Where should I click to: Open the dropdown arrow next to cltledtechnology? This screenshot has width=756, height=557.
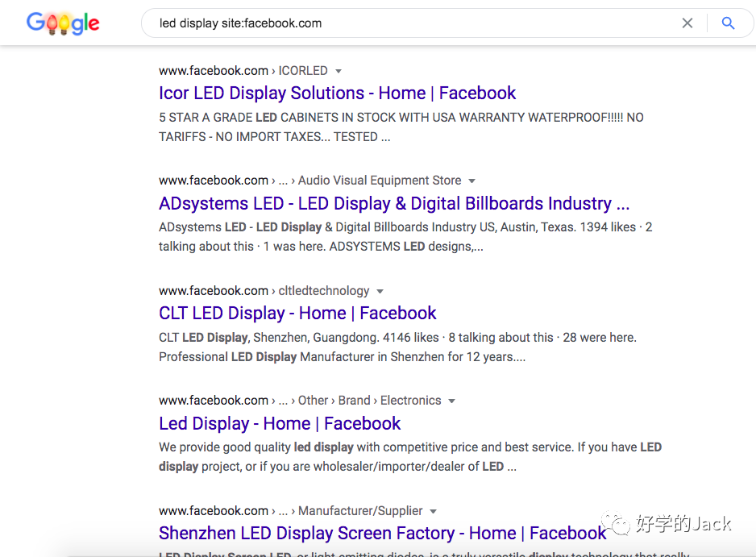coord(380,291)
